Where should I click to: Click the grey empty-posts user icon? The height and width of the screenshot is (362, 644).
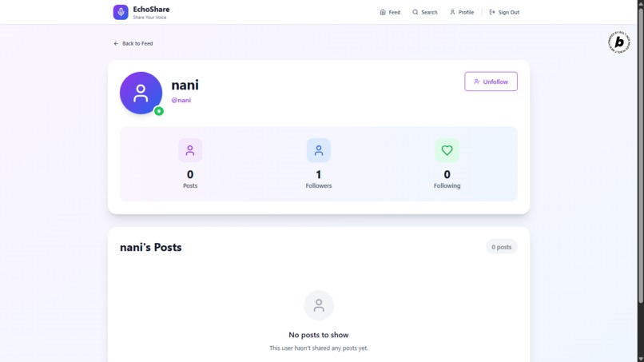pos(319,305)
